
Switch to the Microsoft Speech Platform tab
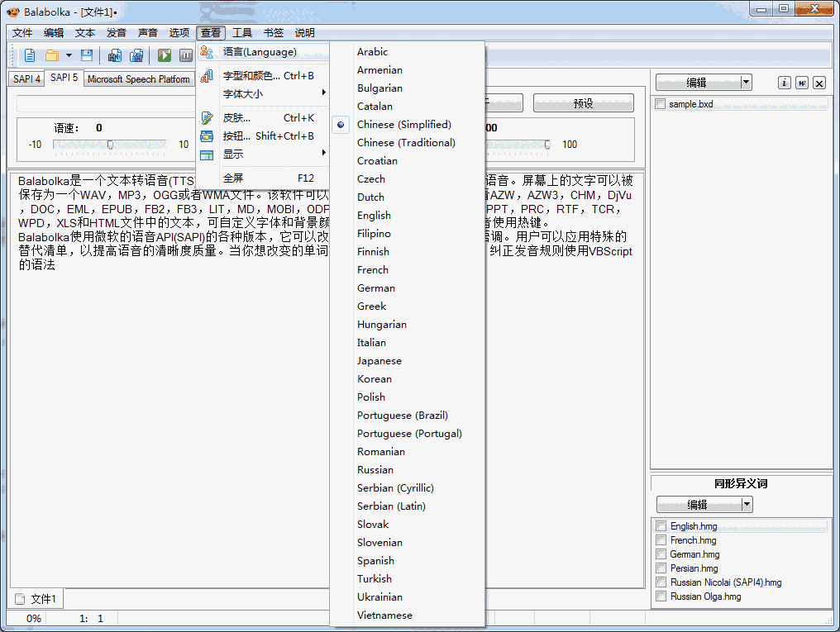(138, 79)
